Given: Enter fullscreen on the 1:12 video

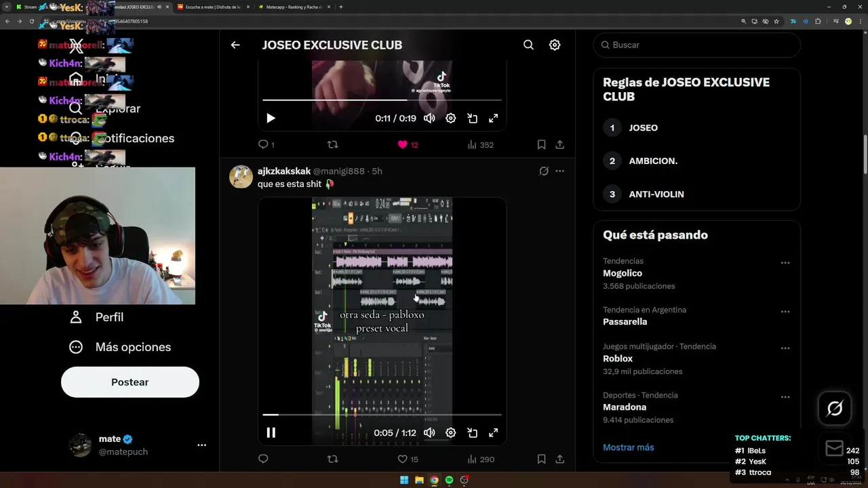Looking at the screenshot, I should click(x=494, y=432).
